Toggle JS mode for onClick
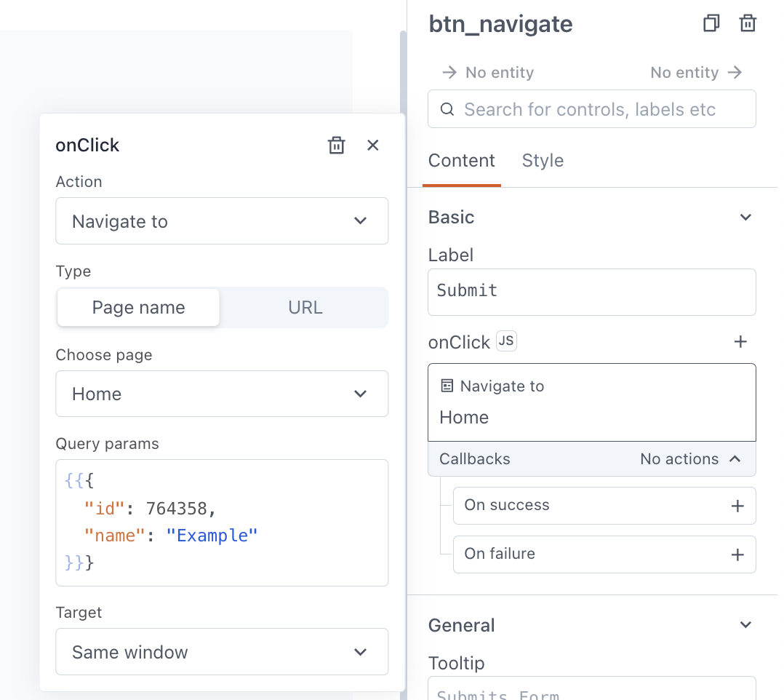 coord(506,341)
